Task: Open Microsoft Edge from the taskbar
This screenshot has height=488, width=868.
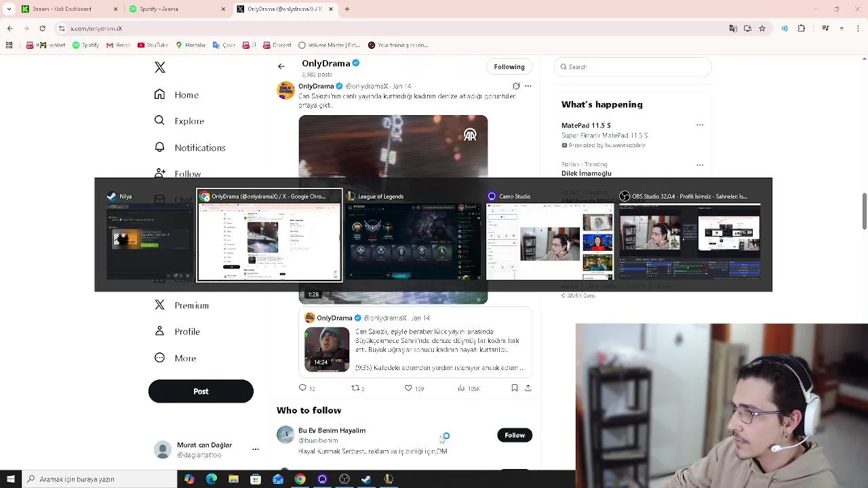Action: [x=212, y=479]
